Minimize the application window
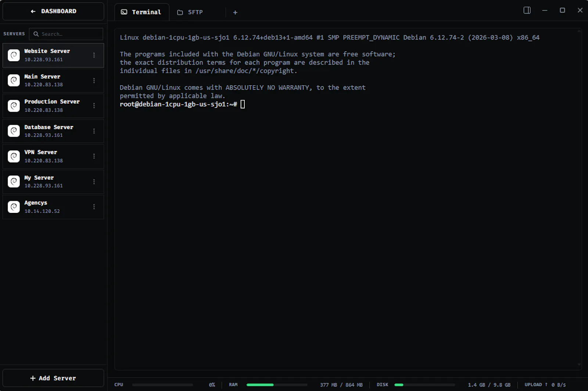 (545, 10)
